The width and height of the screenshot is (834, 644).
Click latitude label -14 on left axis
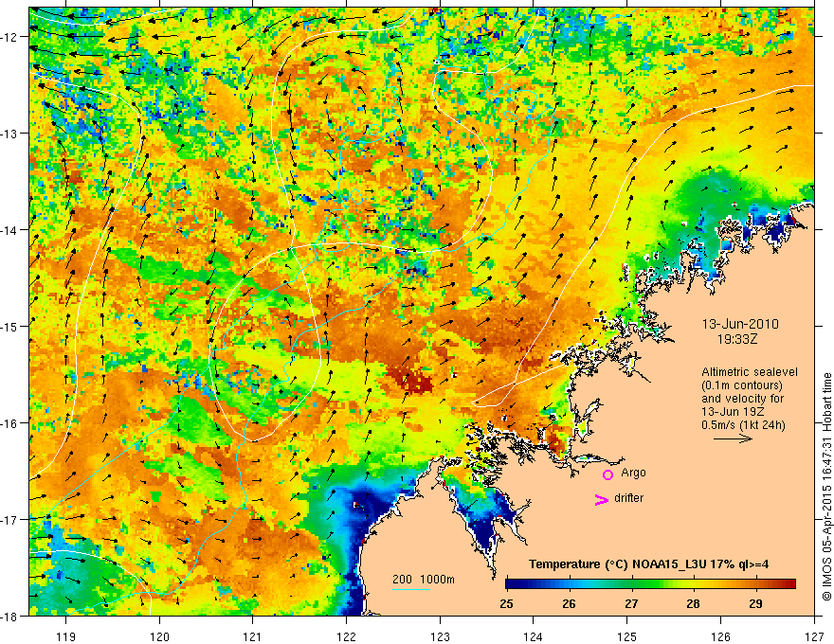9,230
